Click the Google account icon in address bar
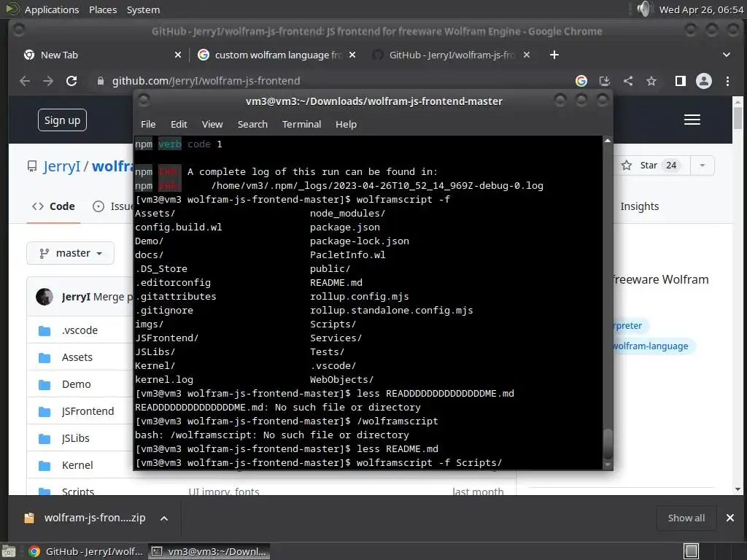This screenshot has width=747, height=560. 581,81
